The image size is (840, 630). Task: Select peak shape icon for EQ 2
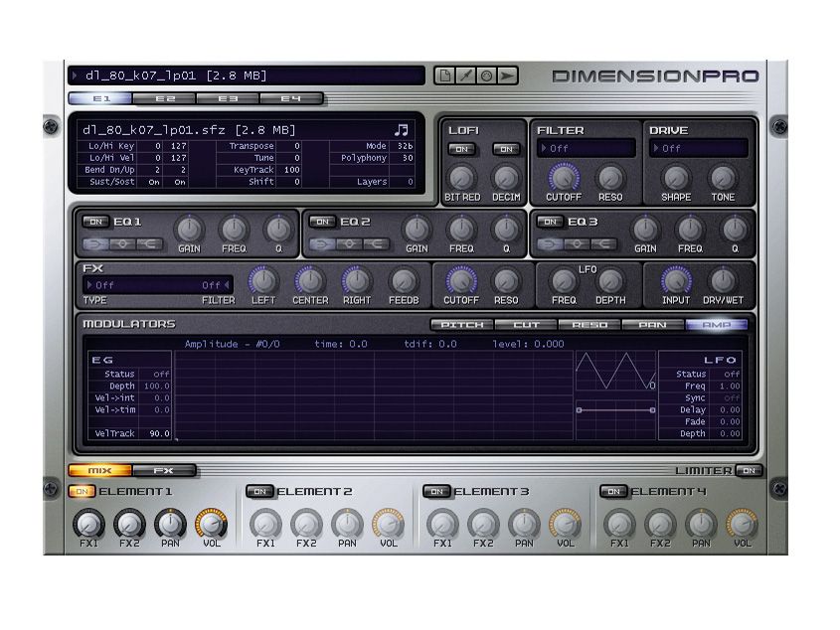[x=349, y=244]
